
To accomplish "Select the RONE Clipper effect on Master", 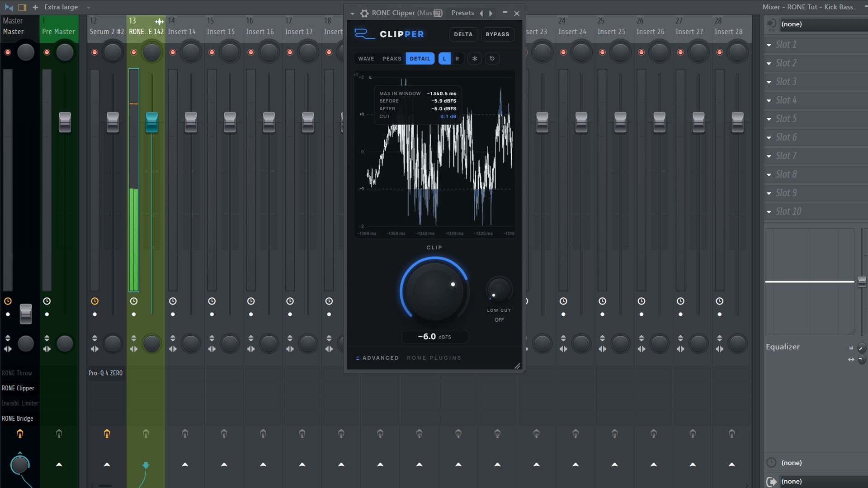I will coord(18,388).
